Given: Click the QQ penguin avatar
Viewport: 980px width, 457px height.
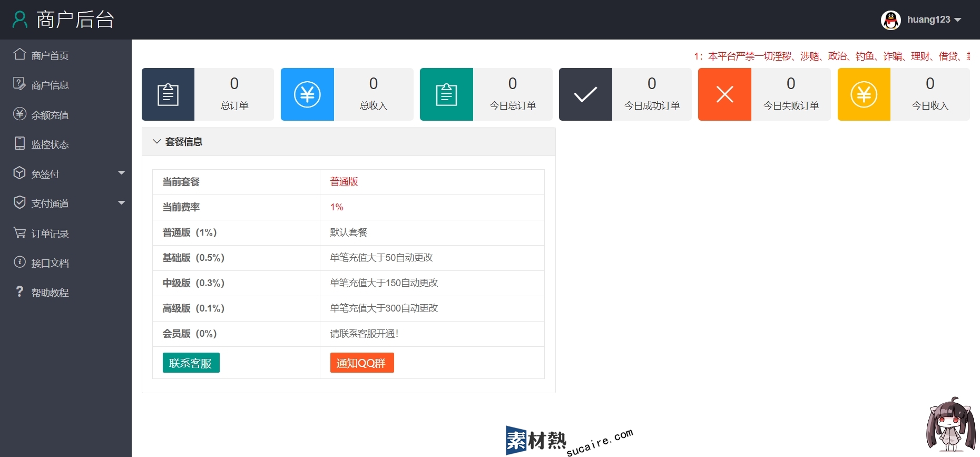Looking at the screenshot, I should (891, 20).
